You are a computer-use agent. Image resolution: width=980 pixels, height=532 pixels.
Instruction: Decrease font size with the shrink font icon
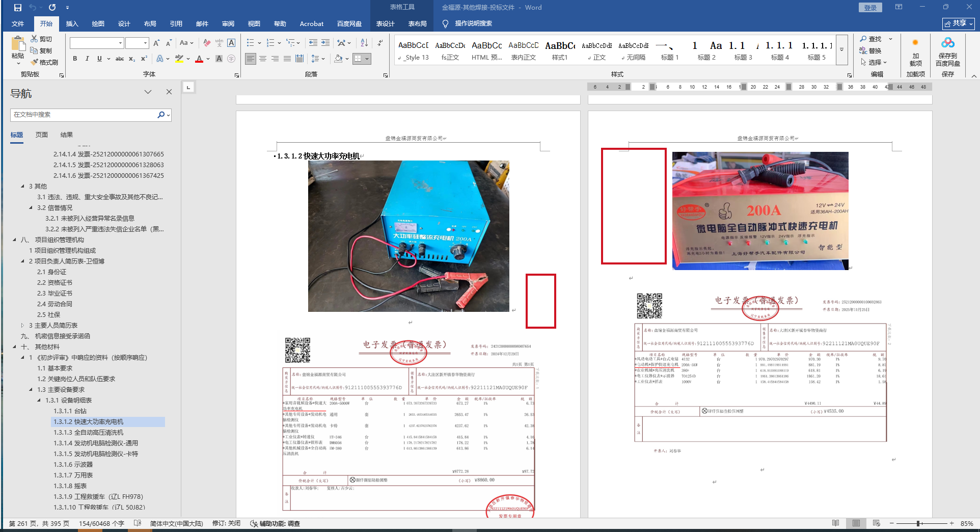(x=169, y=43)
